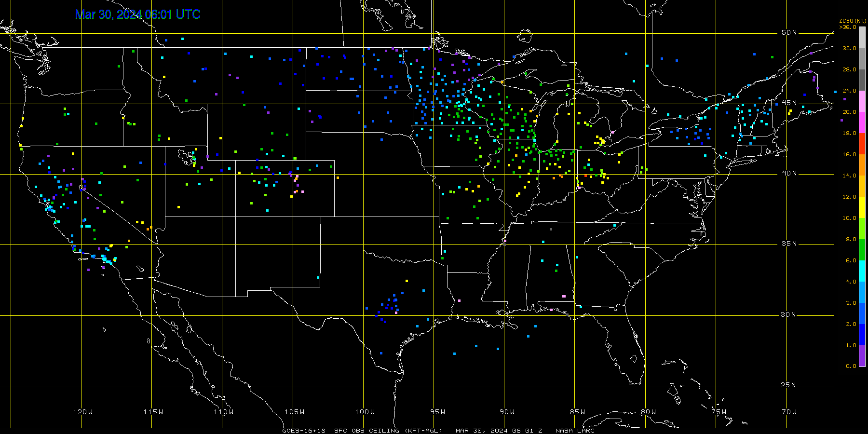The height and width of the screenshot is (434, 868).
Task: Click the "18.0" legend label
Action: (849, 133)
